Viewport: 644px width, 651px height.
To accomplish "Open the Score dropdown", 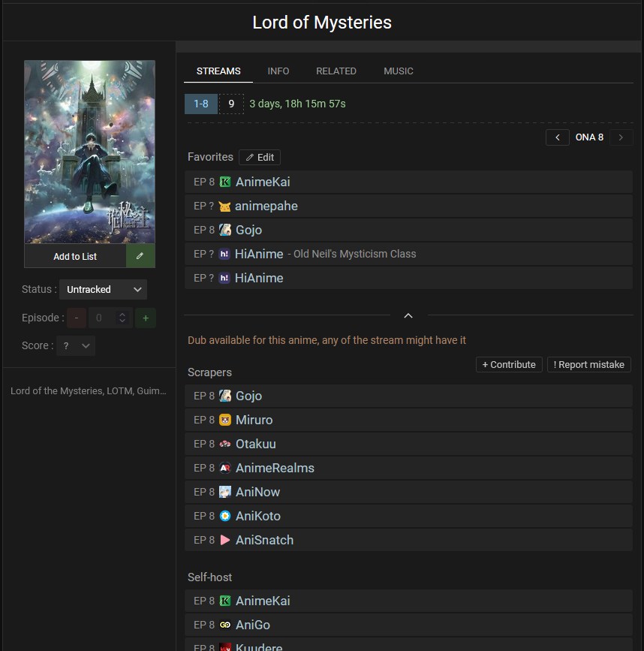I will click(x=76, y=345).
